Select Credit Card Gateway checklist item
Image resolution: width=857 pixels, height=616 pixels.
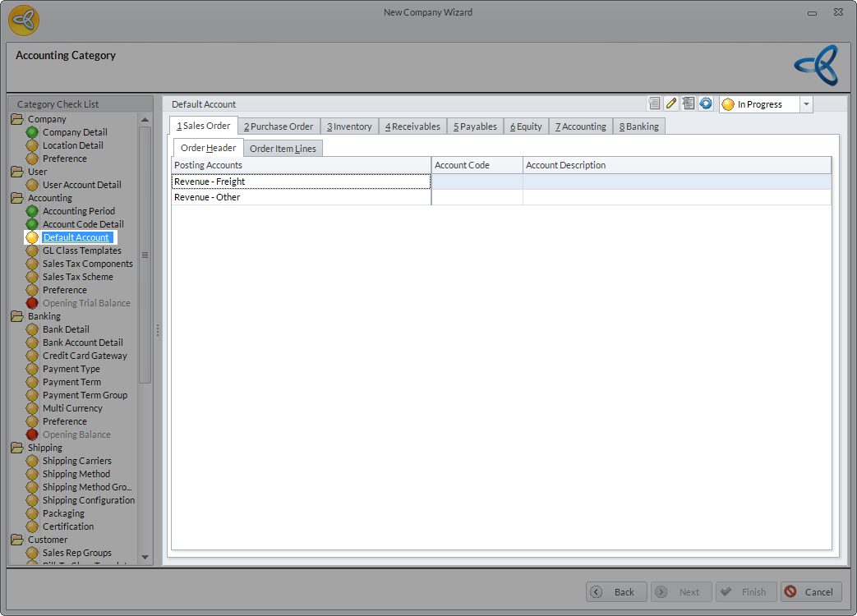(85, 356)
